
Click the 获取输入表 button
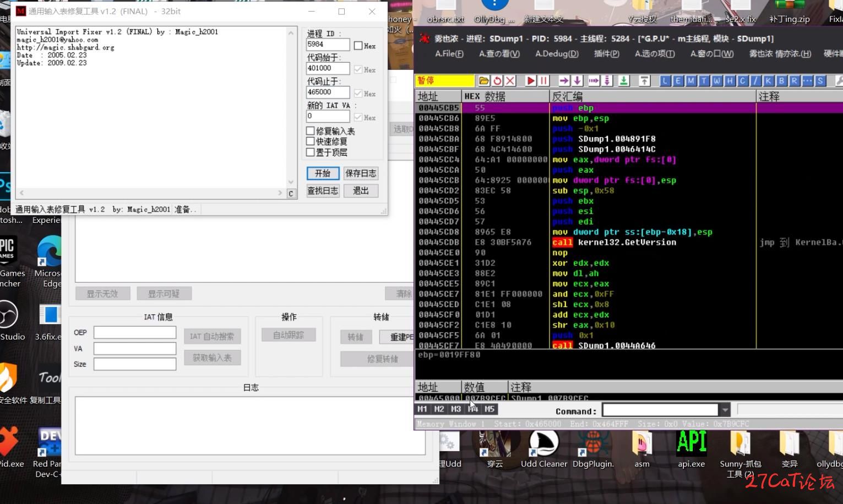(212, 358)
